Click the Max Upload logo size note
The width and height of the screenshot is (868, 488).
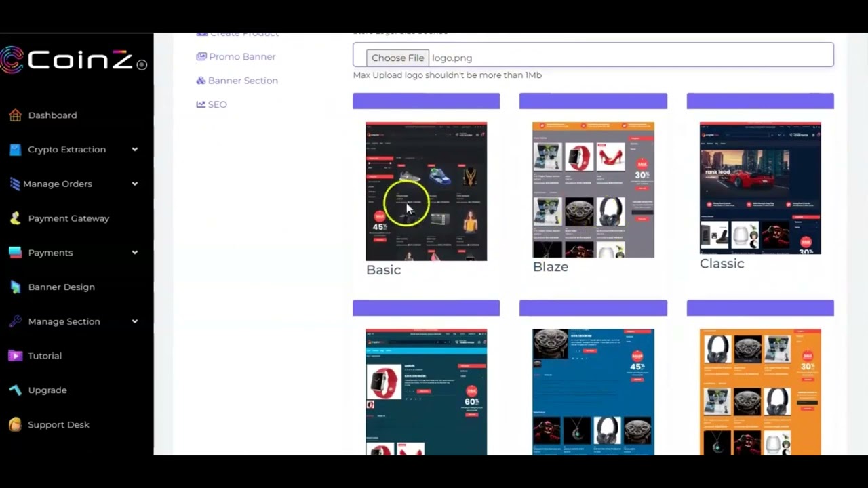[x=447, y=75]
